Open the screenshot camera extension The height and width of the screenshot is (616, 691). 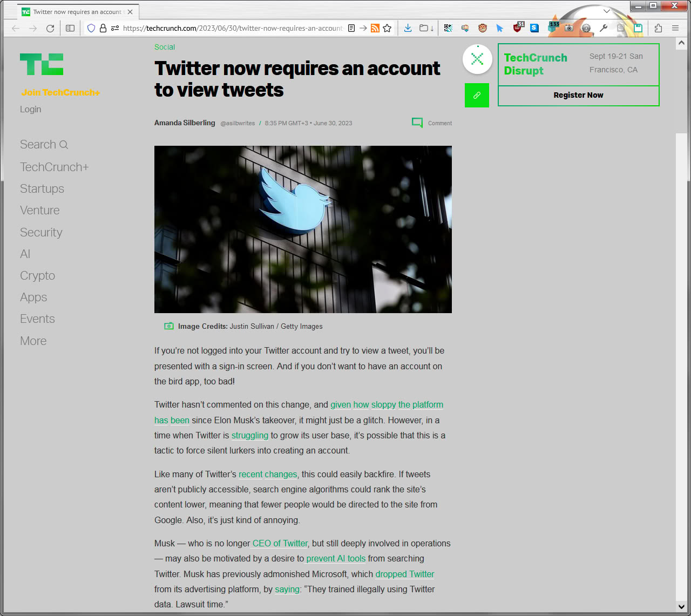tap(569, 28)
